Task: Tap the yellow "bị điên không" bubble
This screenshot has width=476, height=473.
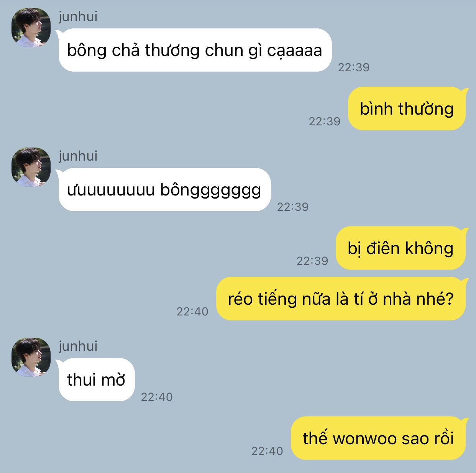Action: click(402, 248)
